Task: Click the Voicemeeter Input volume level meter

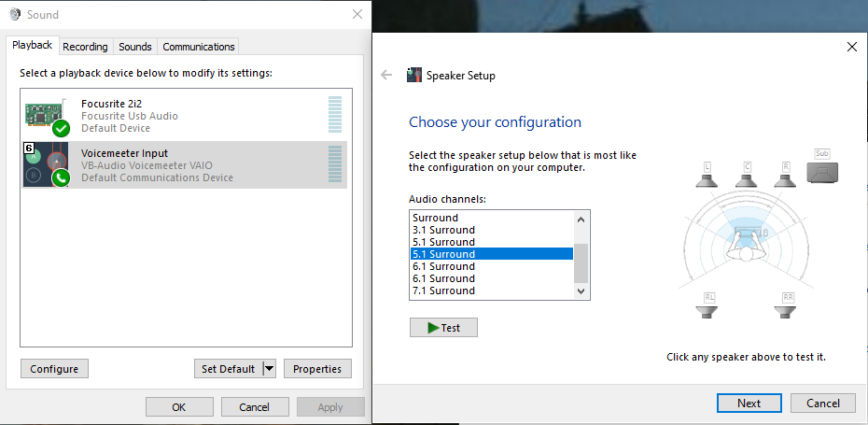Action: [x=335, y=164]
